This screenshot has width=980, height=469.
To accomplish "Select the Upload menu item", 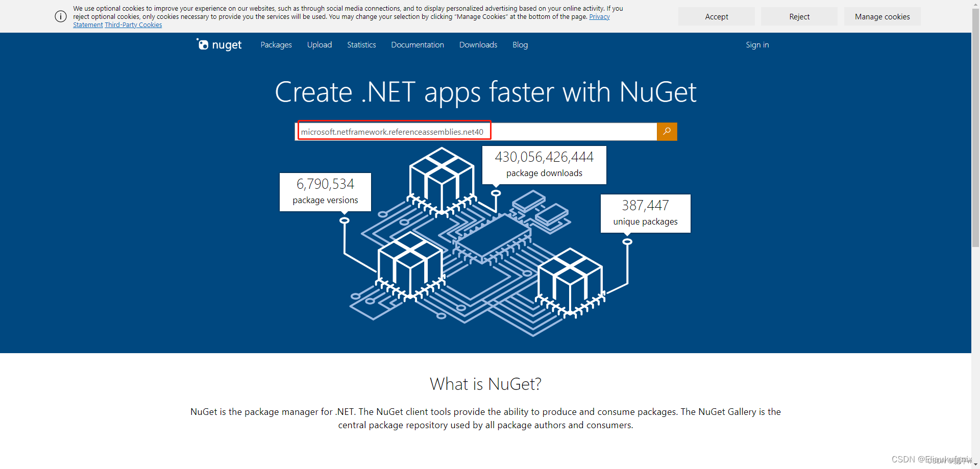I will pyautogui.click(x=320, y=45).
